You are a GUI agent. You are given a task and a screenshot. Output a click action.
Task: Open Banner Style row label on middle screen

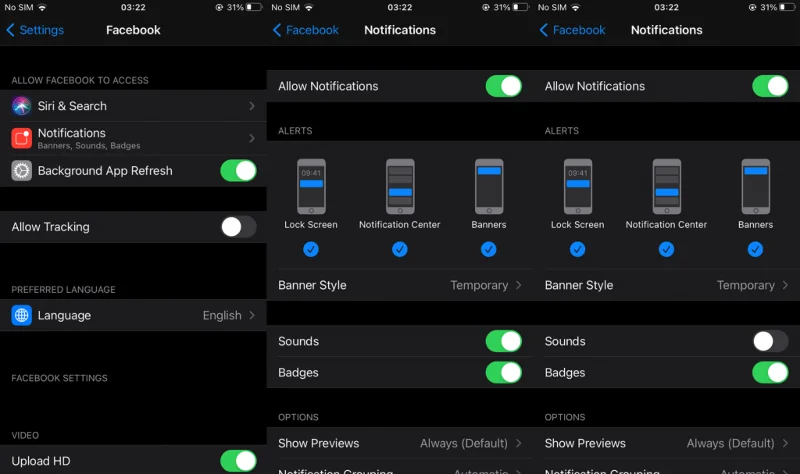pyautogui.click(x=312, y=285)
